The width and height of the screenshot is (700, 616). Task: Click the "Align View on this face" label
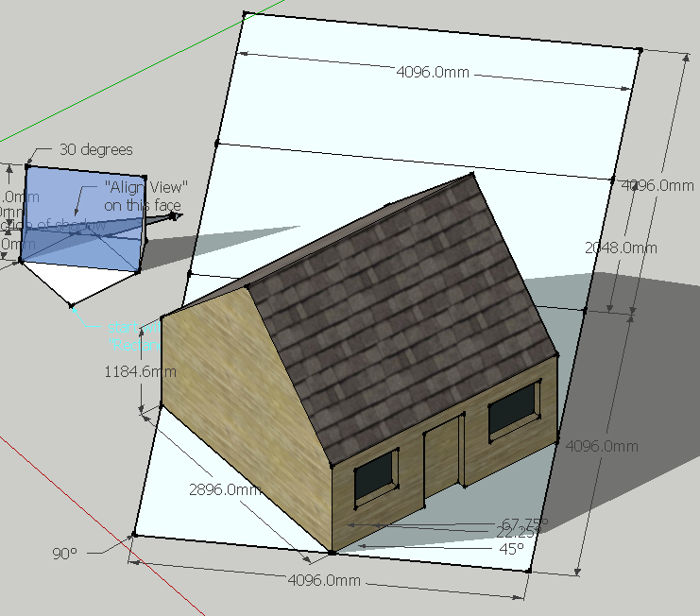(146, 196)
